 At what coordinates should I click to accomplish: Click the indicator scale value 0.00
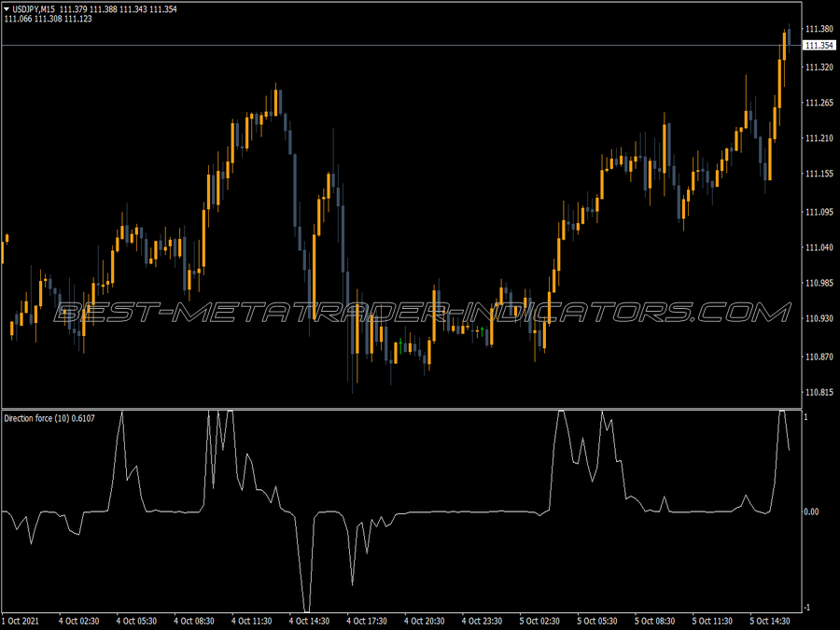pyautogui.click(x=811, y=512)
